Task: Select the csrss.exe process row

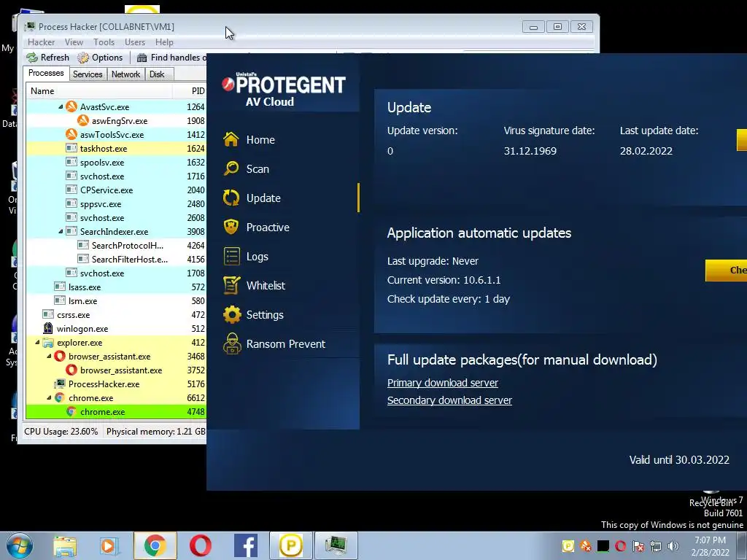Action: pyautogui.click(x=116, y=315)
